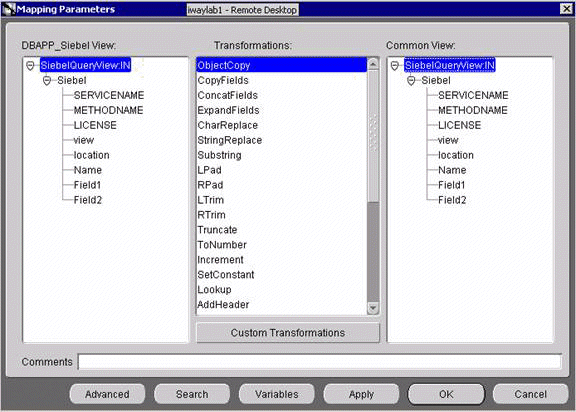Select Field1 in DBAPP_Siebel View tree
The width and height of the screenshot is (576, 412).
87,185
